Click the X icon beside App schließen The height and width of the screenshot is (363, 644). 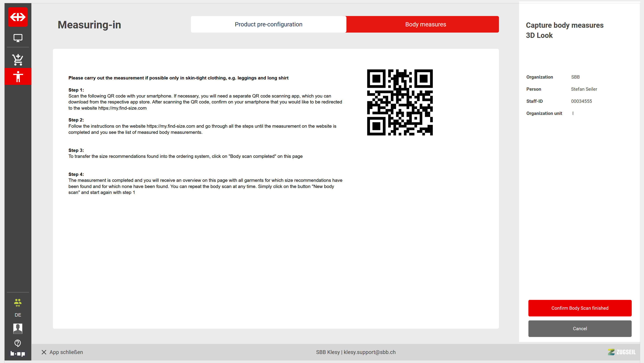click(44, 352)
